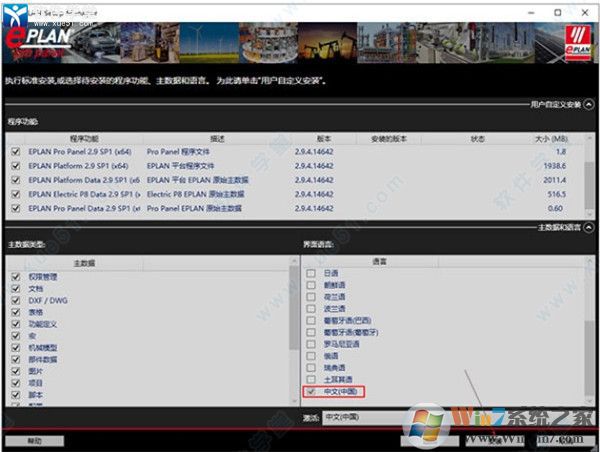Sort by the 状态 column header

coord(478,139)
